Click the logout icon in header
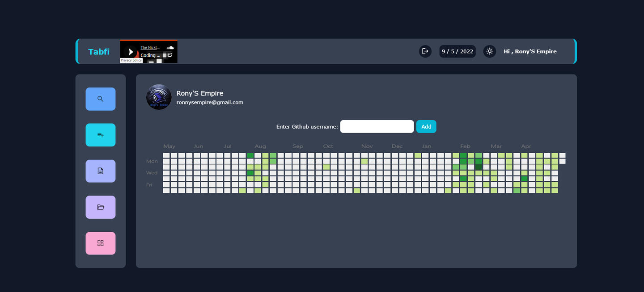The height and width of the screenshot is (292, 644). [425, 51]
